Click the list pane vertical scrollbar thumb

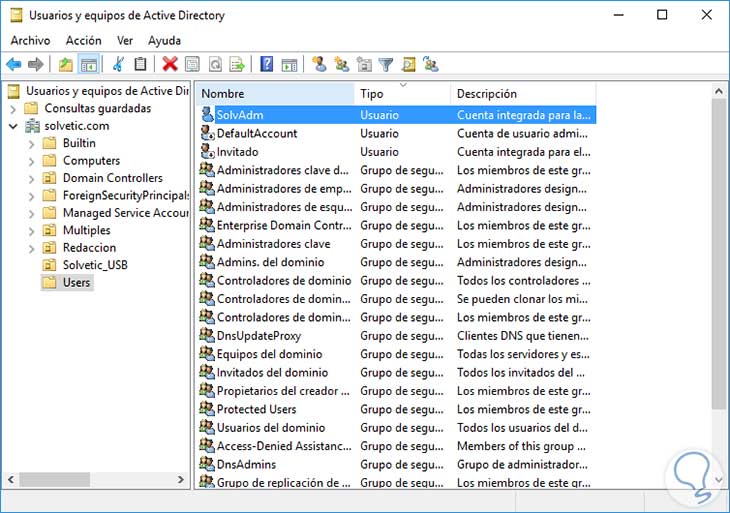click(719, 254)
